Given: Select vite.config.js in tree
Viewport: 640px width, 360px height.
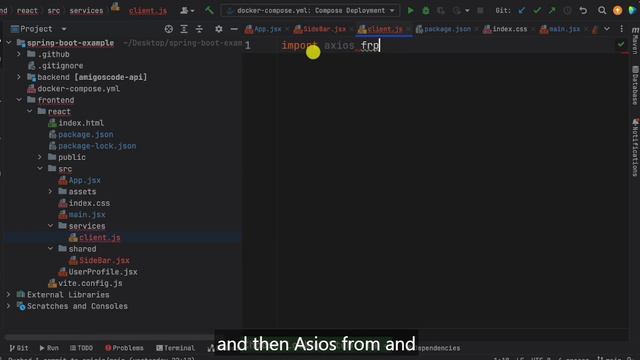Looking at the screenshot, I should click(x=90, y=283).
